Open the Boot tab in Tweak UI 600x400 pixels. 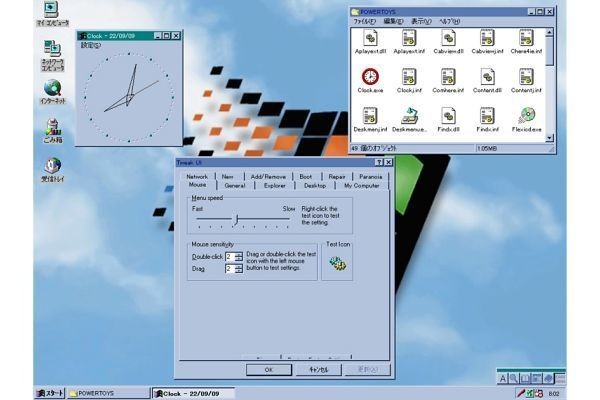pos(306,176)
